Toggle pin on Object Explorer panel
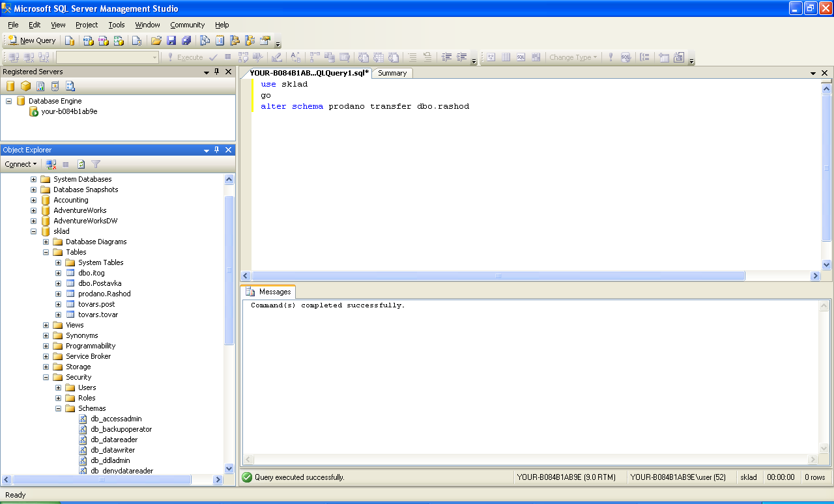The image size is (834, 504). 217,150
